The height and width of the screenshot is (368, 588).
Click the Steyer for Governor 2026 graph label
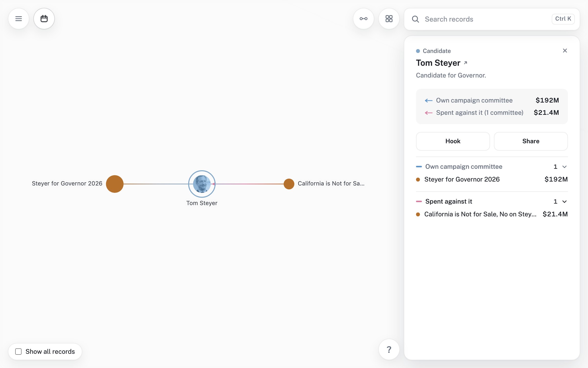tap(67, 184)
